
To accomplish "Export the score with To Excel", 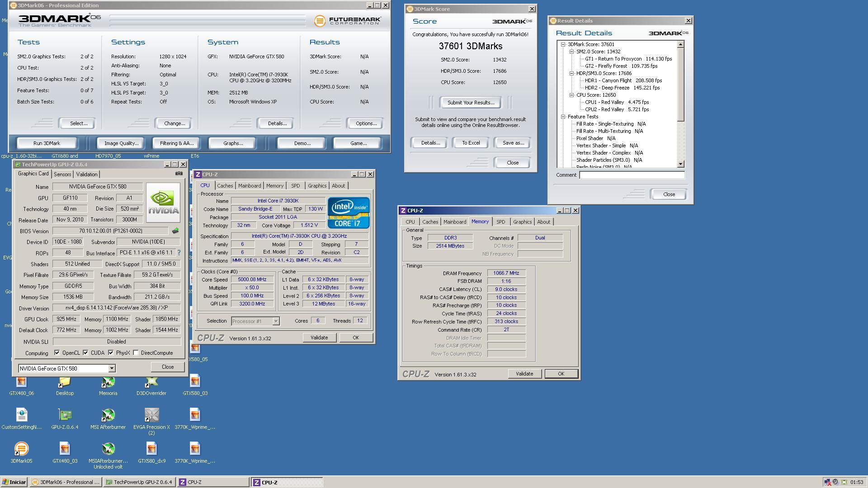I will point(471,143).
